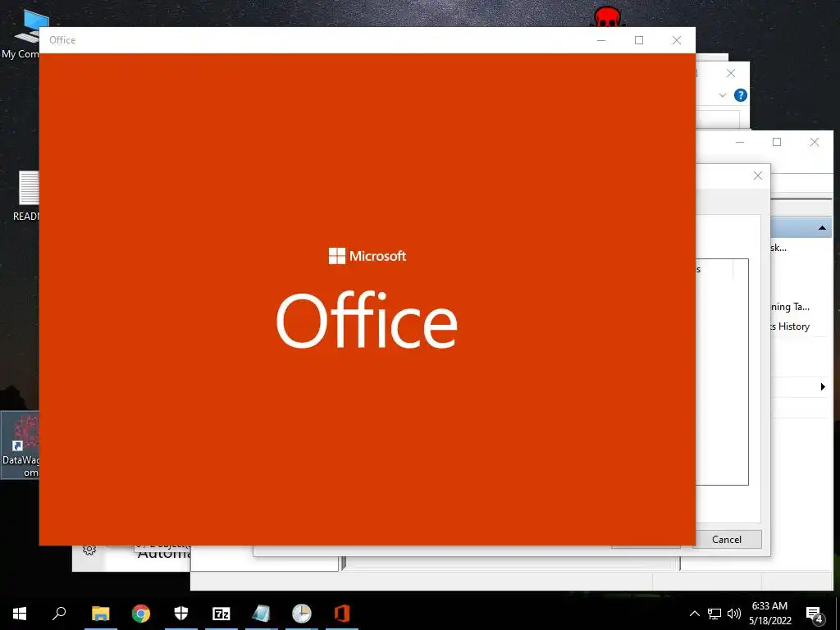This screenshot has height=630, width=840.
Task: Open the submenu arrow in the Actions pane
Action: click(823, 387)
